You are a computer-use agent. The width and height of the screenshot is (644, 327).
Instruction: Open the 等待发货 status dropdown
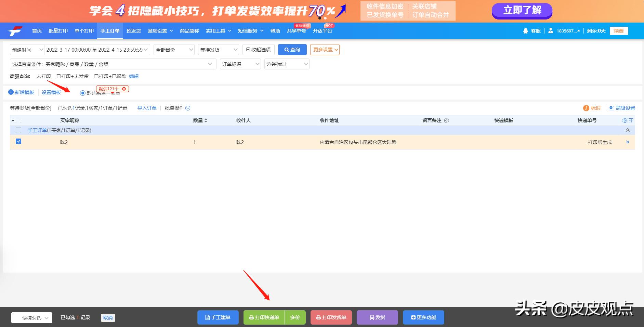(x=218, y=49)
